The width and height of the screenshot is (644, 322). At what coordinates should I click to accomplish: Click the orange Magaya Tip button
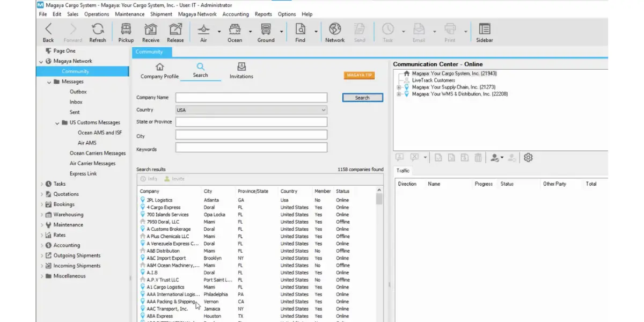[360, 76]
